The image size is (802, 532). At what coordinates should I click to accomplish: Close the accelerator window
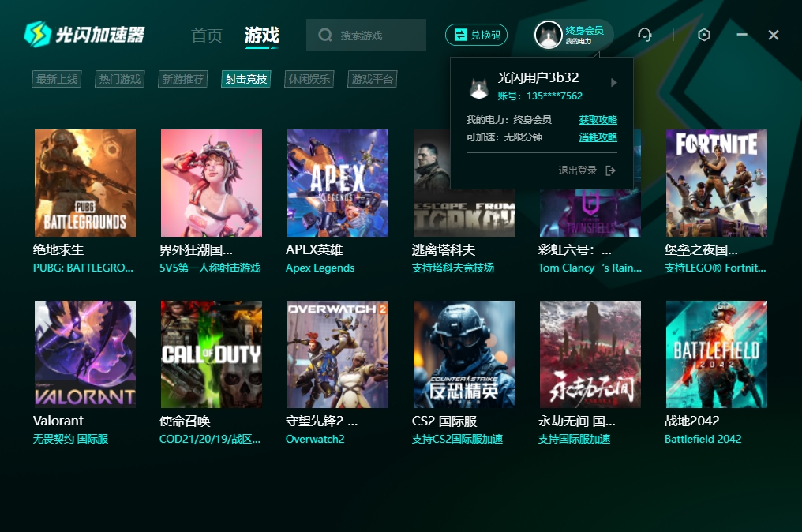774,35
